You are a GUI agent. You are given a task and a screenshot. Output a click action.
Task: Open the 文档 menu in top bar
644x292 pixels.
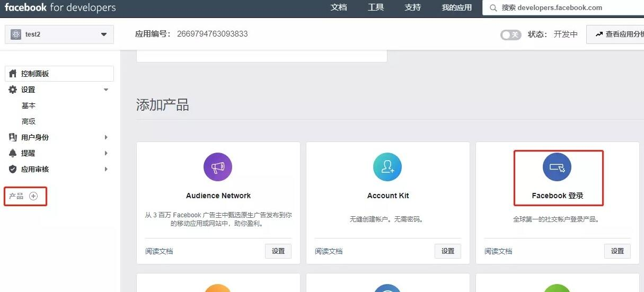(x=339, y=7)
